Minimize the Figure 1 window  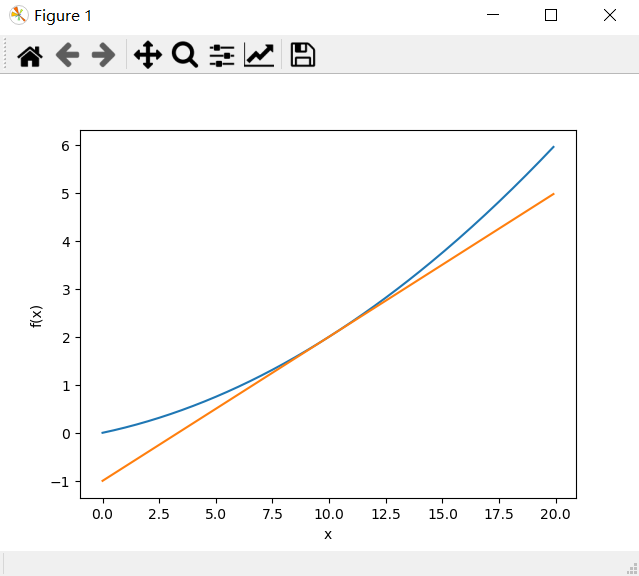coord(493,15)
